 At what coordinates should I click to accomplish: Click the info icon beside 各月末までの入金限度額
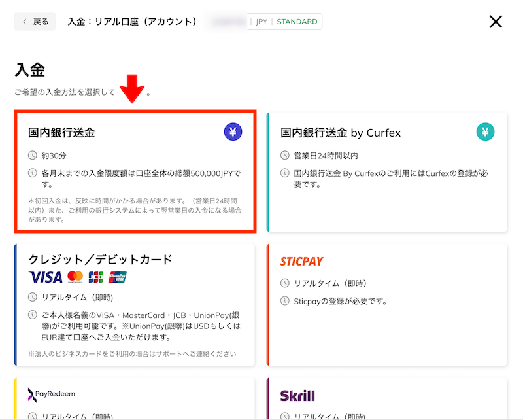[x=32, y=173]
